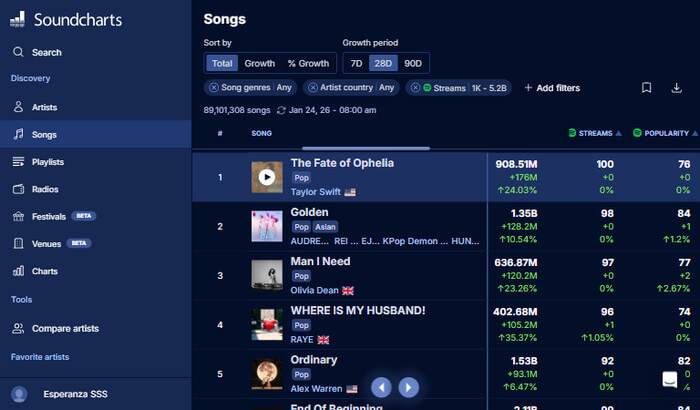Open the chat support widget icon
700x410 pixels.
click(x=670, y=380)
